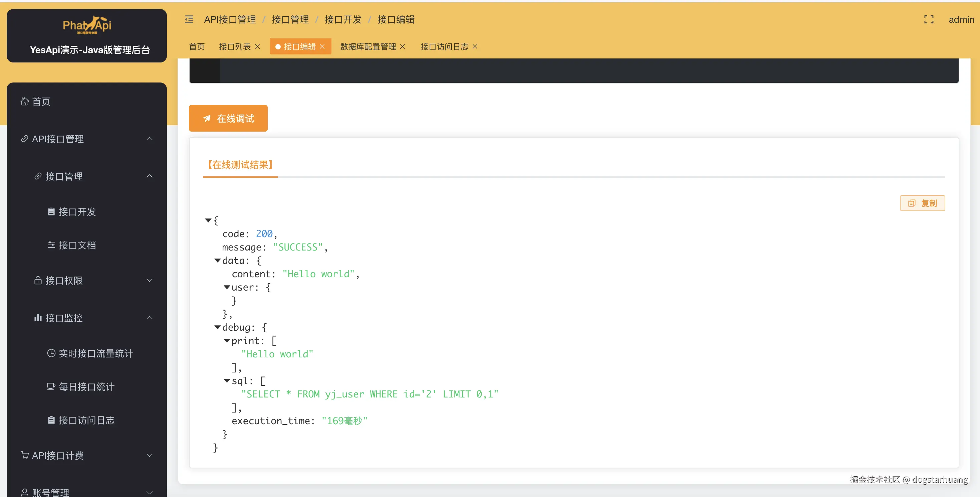Collapse the sql array node

tap(227, 380)
